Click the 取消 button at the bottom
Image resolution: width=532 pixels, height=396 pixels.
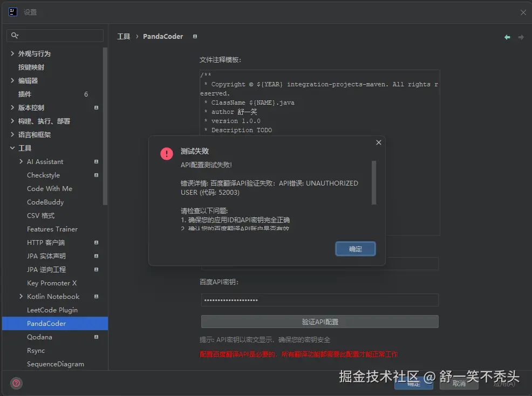pyautogui.click(x=459, y=384)
